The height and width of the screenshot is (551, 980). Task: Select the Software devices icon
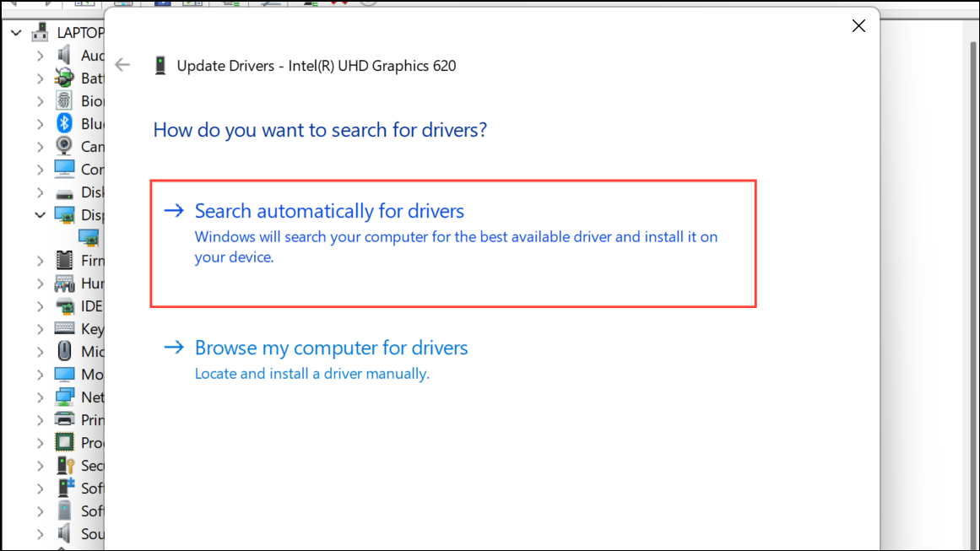64,510
